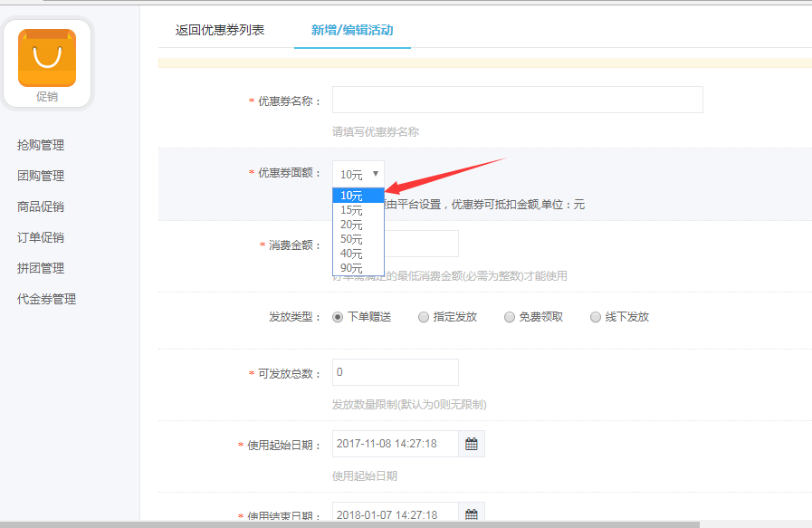Select the 下单赠送 radio option

click(x=338, y=317)
